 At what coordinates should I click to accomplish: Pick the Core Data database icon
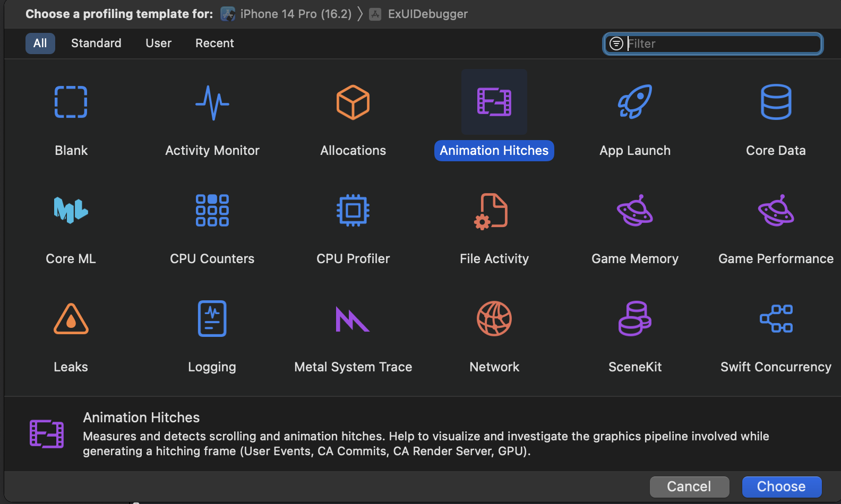coord(776,102)
